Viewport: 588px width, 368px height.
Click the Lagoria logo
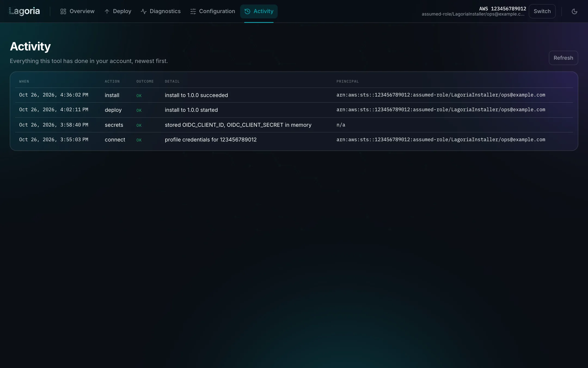(24, 11)
